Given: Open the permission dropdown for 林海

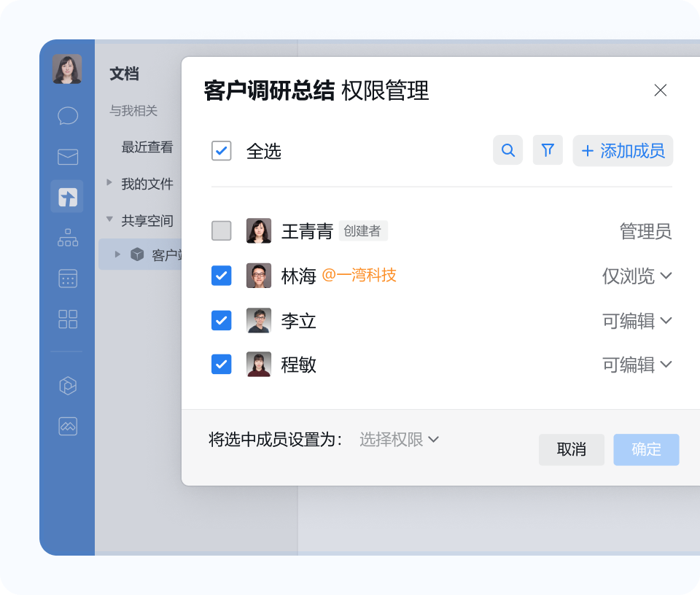Looking at the screenshot, I should coord(638,276).
